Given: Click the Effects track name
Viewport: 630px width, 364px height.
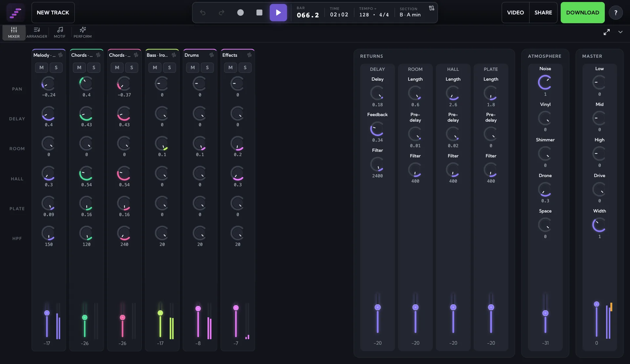Looking at the screenshot, I should tap(230, 55).
